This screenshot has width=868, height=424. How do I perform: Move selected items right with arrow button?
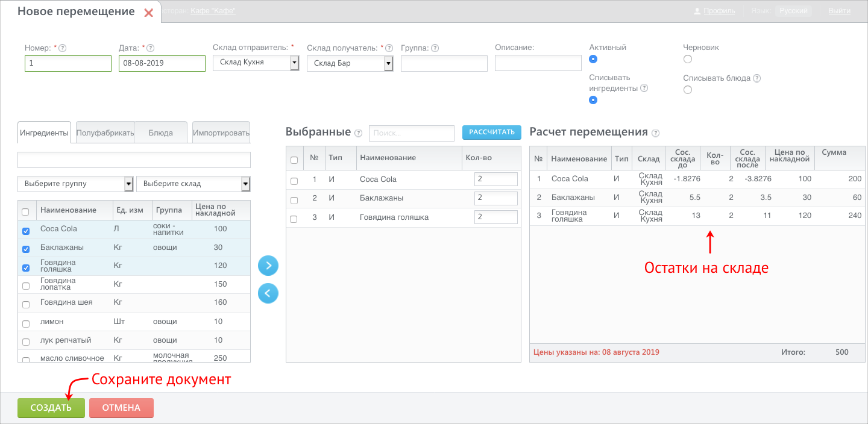[268, 265]
